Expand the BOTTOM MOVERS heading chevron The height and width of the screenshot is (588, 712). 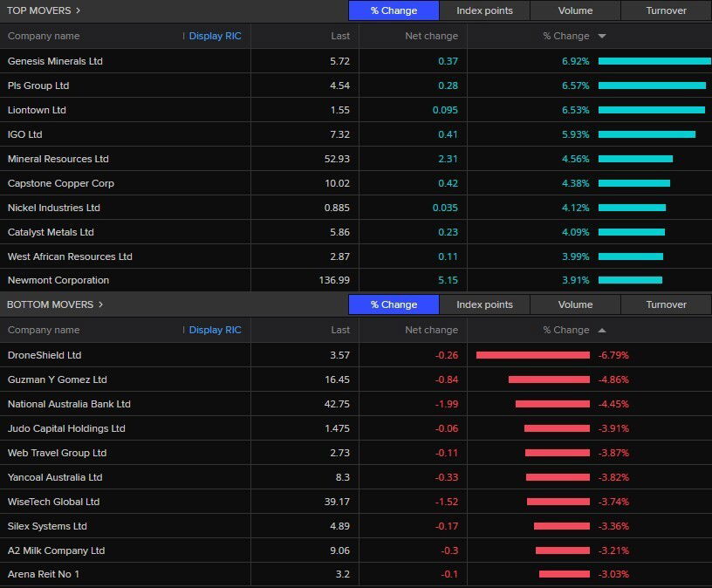(100, 304)
